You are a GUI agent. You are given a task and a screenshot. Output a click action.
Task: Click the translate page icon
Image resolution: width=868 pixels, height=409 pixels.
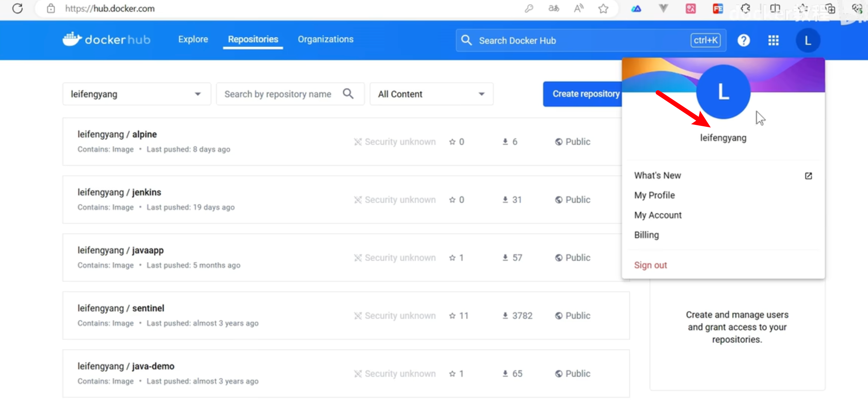tap(554, 8)
